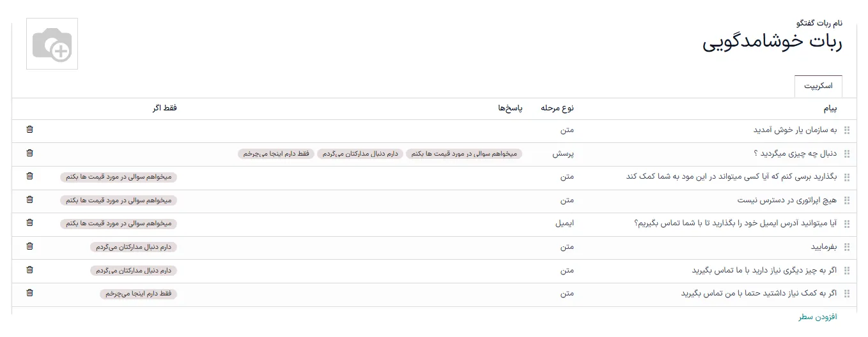The image size is (868, 337).
Task: Click 'افزودن سطر' to add a line
Action: 818,317
